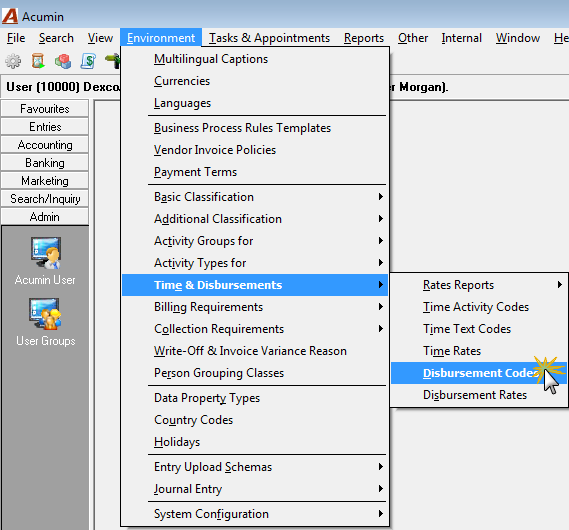This screenshot has height=530, width=569.
Task: Choose Time Text Codes
Action: 479,329
